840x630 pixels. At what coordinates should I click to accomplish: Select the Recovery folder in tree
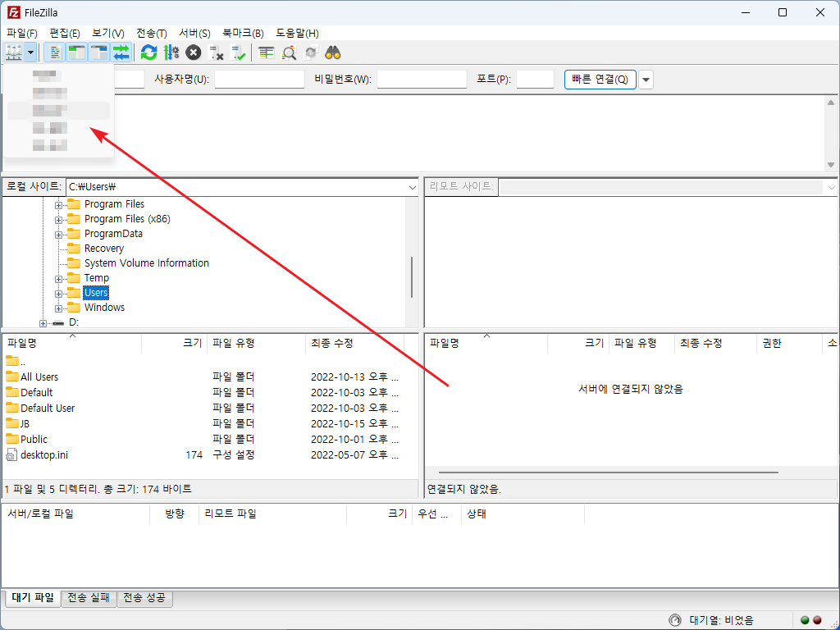point(104,249)
